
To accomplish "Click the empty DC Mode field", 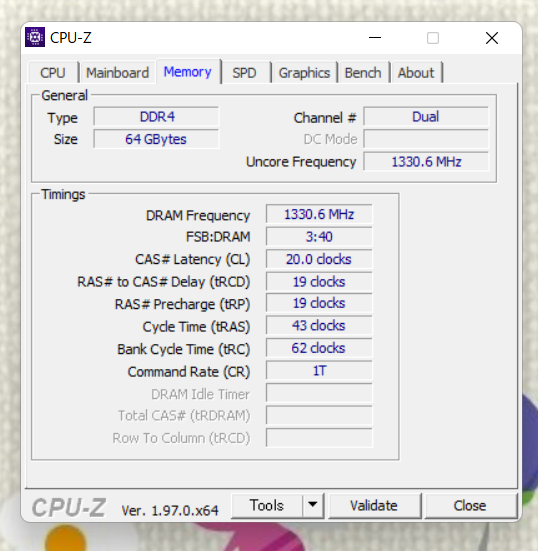I will [426, 139].
